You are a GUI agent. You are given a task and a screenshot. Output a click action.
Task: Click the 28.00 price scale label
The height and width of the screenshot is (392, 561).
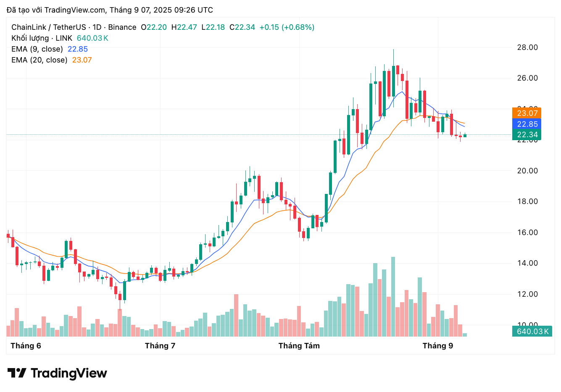(x=527, y=47)
